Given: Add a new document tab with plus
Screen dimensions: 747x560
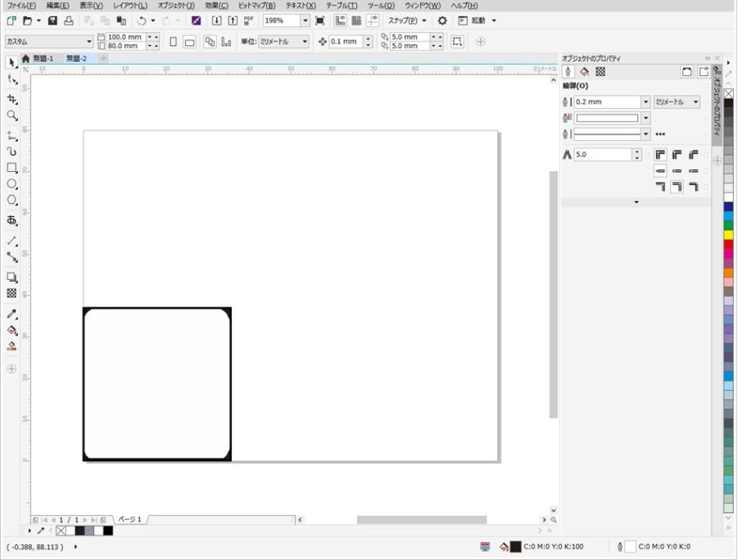Looking at the screenshot, I should click(x=103, y=59).
